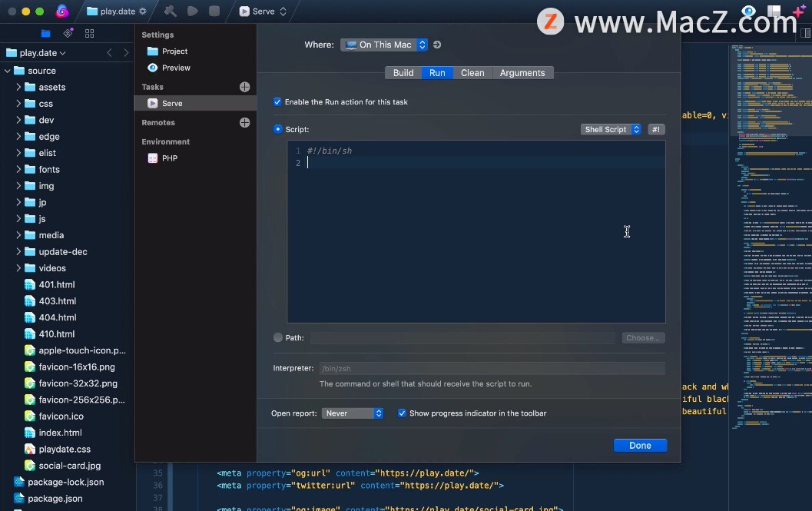Image resolution: width=812 pixels, height=511 pixels.
Task: Toggle Enable the Run action checkbox
Action: coord(277,102)
